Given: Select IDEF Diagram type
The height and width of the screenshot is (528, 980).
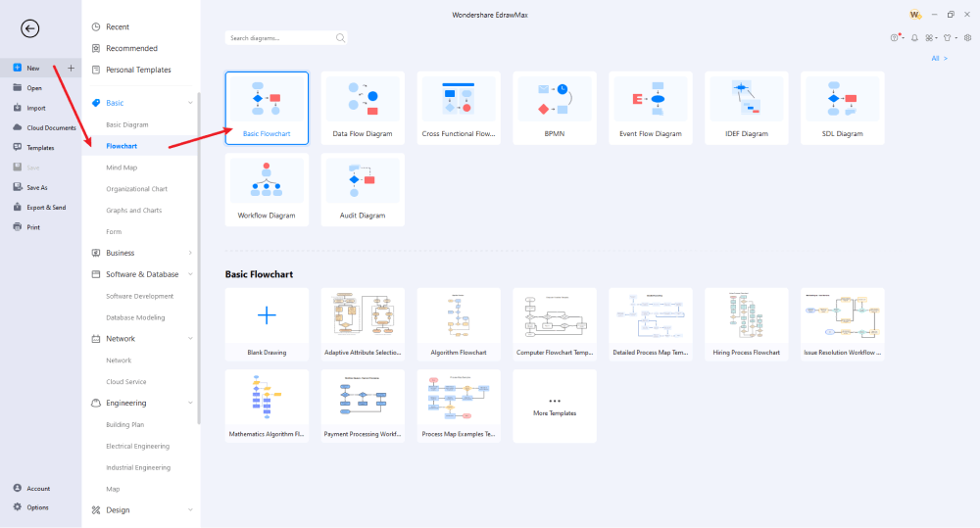Looking at the screenshot, I should (746, 108).
